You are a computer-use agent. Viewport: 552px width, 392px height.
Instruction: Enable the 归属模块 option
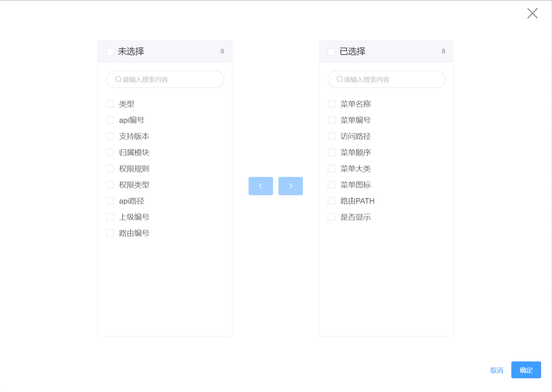pyautogui.click(x=110, y=153)
